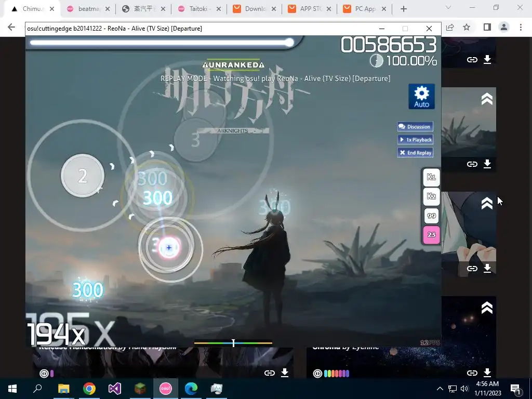The image size is (532, 399).
Task: Switch to the 蒸汽平 browser tab
Action: point(145,9)
